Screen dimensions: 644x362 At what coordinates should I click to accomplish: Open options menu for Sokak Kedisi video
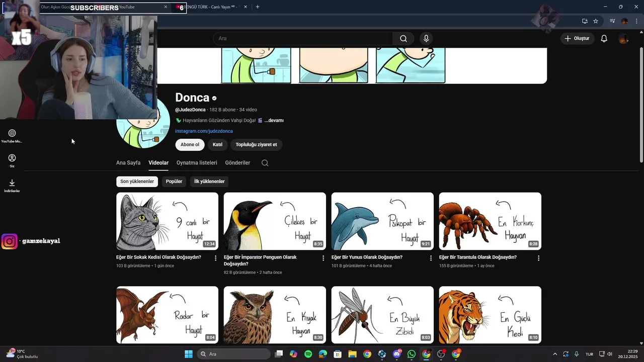215,258
